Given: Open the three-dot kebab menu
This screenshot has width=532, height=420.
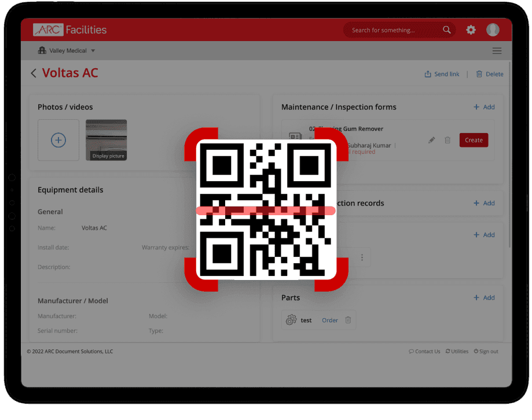Looking at the screenshot, I should [x=362, y=257].
